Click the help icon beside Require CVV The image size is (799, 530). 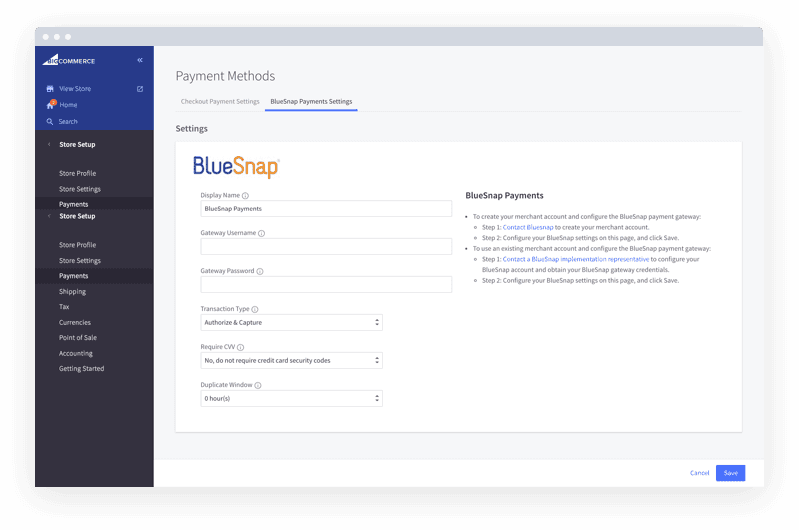241,347
